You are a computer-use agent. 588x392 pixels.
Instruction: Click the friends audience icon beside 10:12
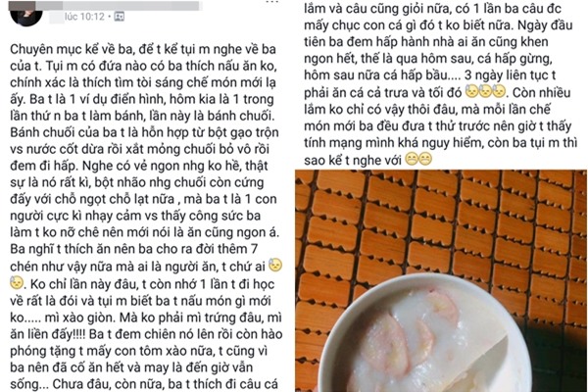click(x=120, y=17)
